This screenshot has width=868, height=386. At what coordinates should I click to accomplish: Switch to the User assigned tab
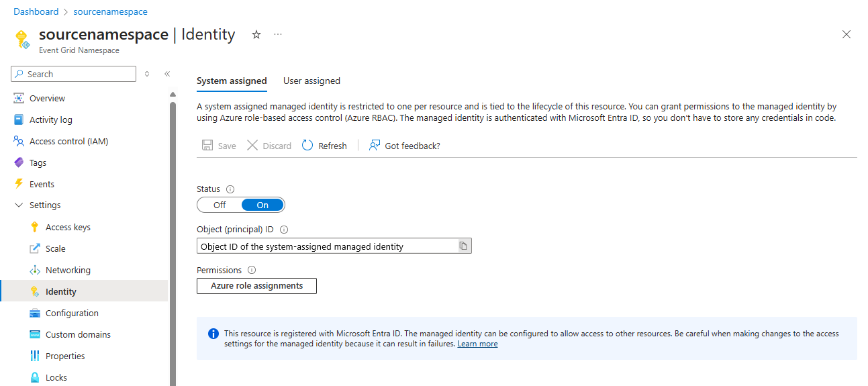(x=311, y=81)
